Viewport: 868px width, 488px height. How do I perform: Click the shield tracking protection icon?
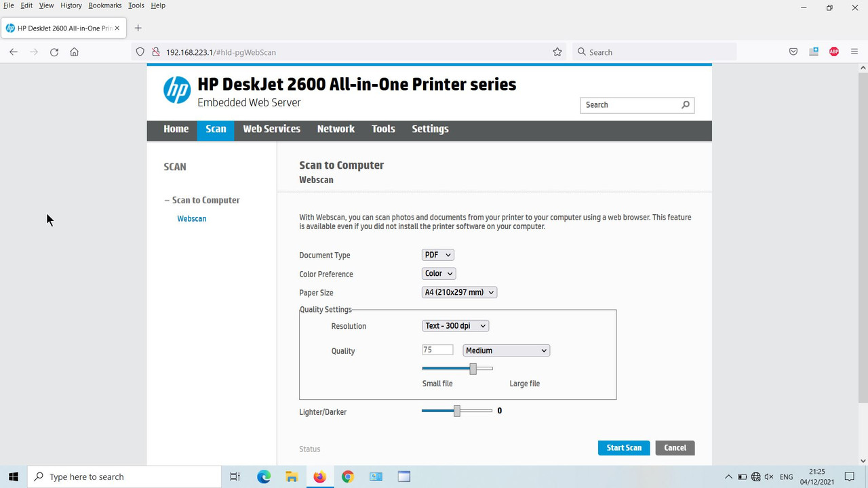pyautogui.click(x=140, y=52)
